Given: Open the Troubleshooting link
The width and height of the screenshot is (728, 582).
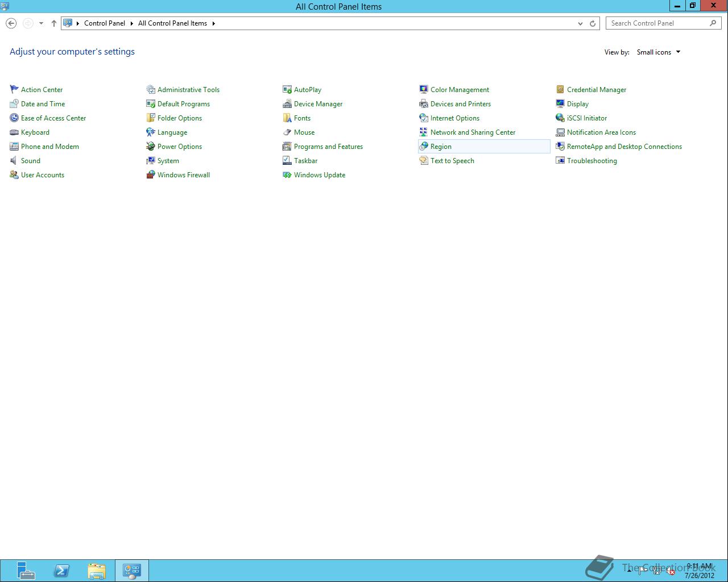Looking at the screenshot, I should pos(592,161).
